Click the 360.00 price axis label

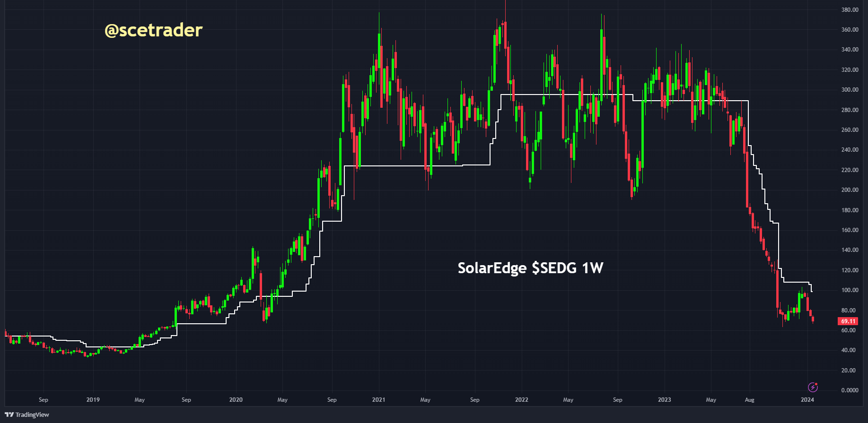click(850, 29)
